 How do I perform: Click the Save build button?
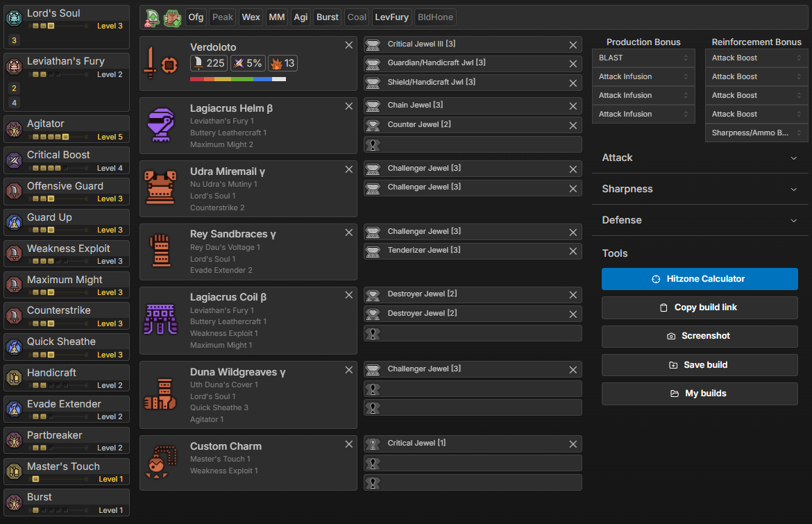click(x=700, y=365)
